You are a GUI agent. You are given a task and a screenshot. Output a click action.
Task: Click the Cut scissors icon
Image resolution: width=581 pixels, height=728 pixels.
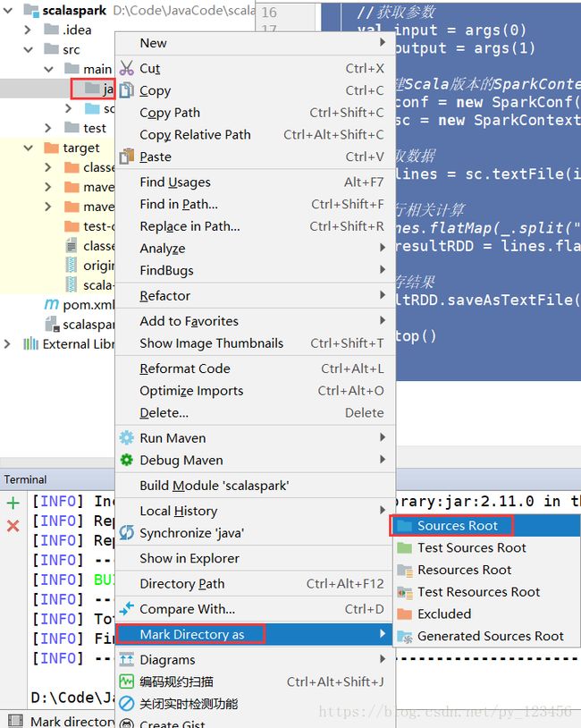point(126,68)
